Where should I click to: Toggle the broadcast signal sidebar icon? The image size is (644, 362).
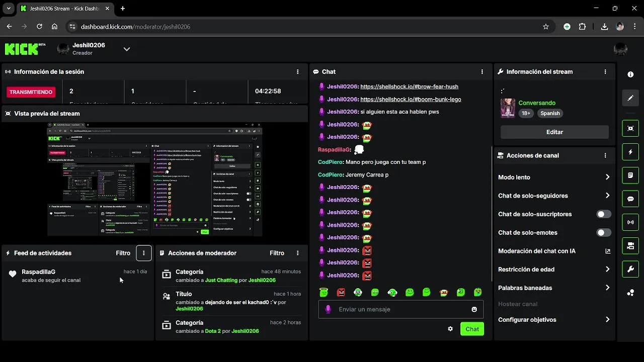tap(630, 222)
